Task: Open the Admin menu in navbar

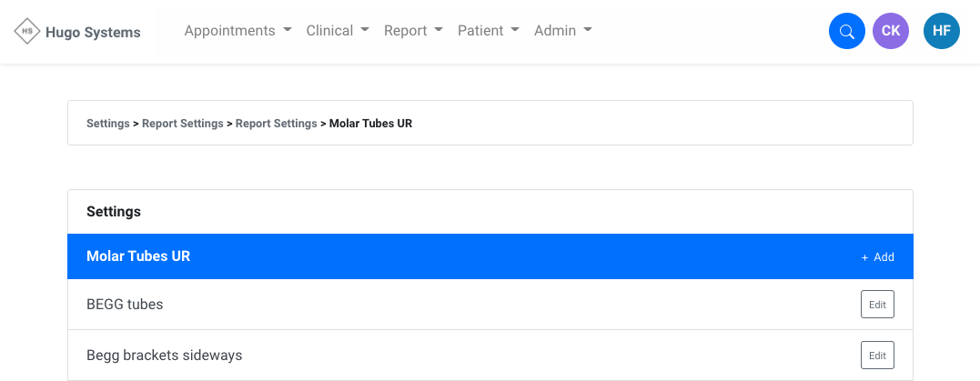Action: (562, 31)
